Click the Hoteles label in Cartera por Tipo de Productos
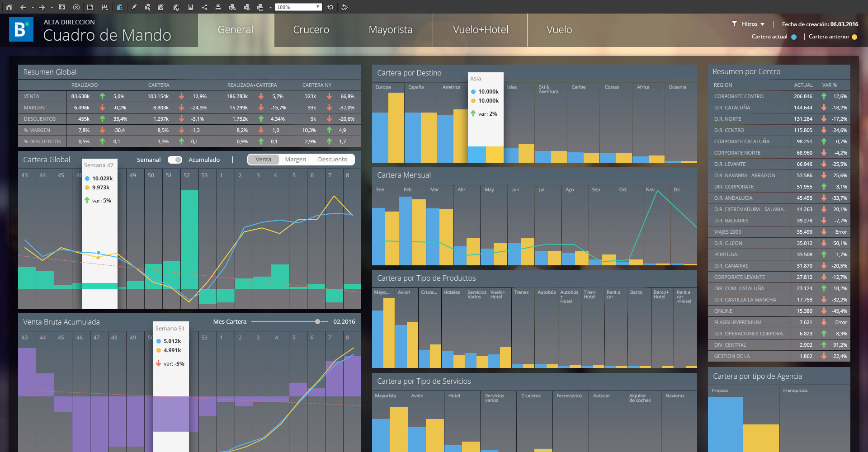868x452 pixels. (452, 292)
